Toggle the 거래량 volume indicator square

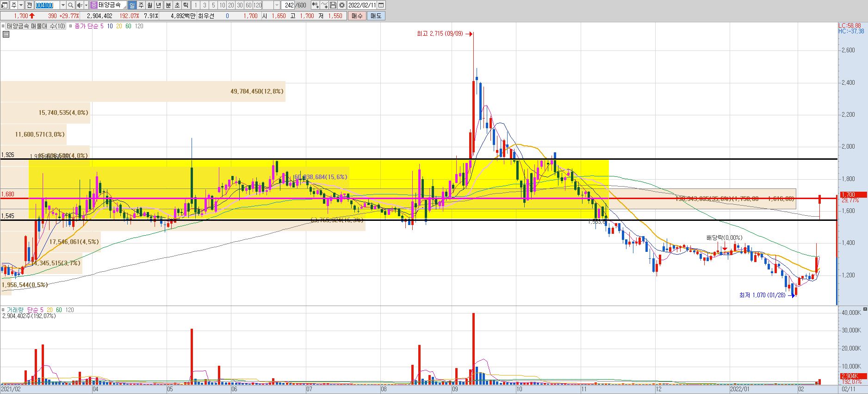(x=3, y=310)
